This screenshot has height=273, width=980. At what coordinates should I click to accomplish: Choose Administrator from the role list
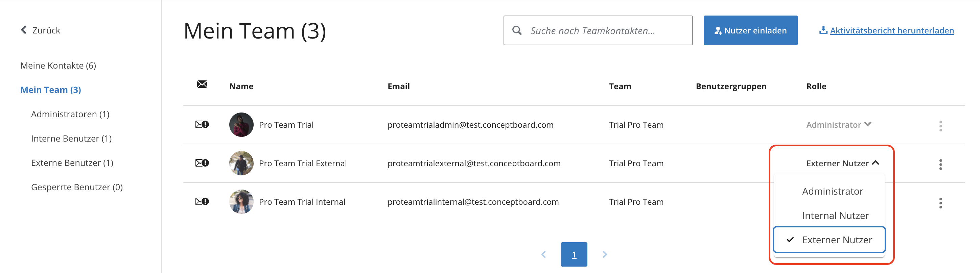(833, 191)
